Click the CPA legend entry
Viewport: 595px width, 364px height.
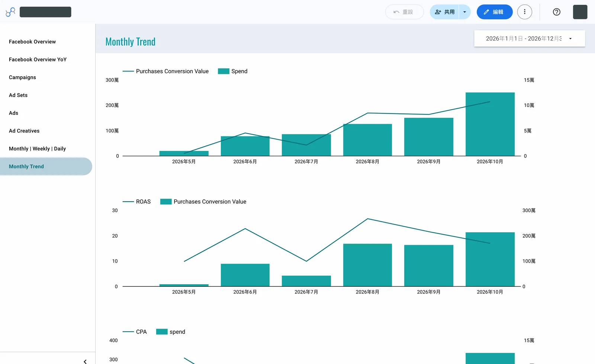pyautogui.click(x=135, y=332)
